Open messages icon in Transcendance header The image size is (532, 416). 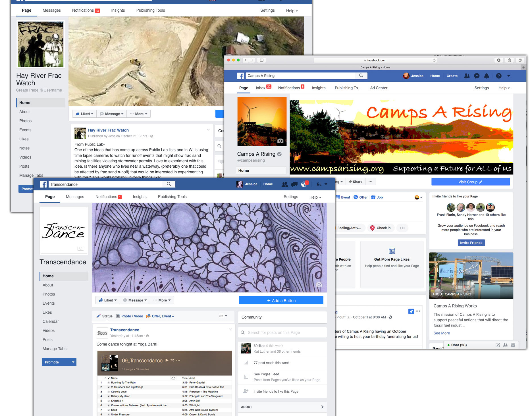point(294,184)
